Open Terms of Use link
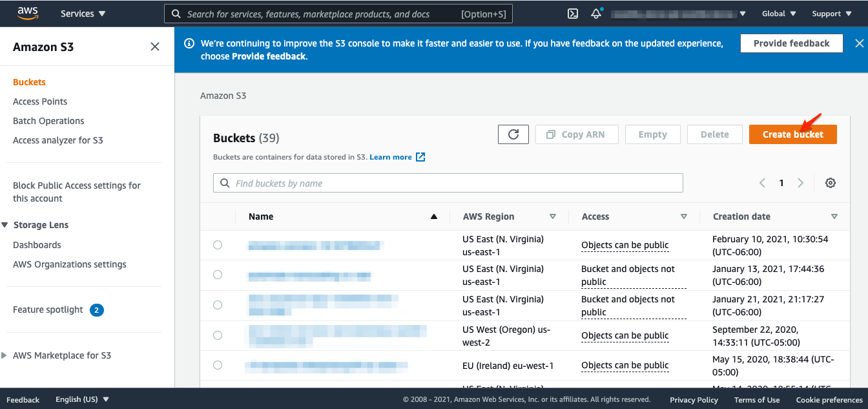 pos(757,399)
